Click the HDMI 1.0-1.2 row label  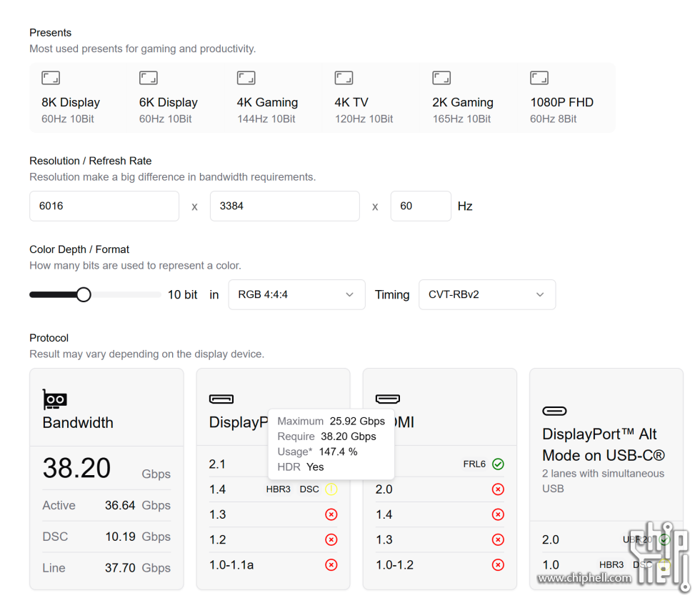394,565
